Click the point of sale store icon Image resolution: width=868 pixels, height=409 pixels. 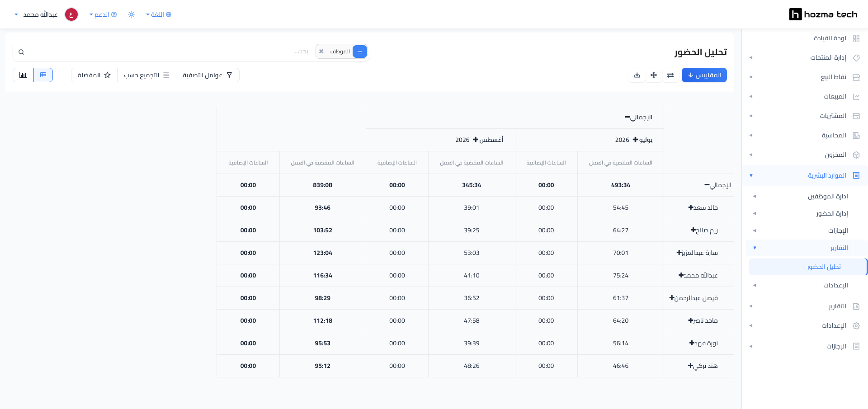click(x=856, y=77)
